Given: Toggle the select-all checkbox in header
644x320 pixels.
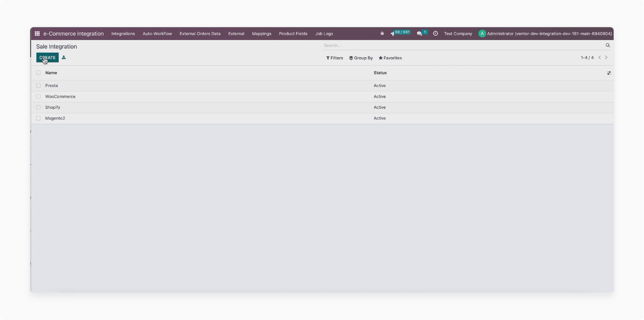Looking at the screenshot, I should tap(38, 73).
